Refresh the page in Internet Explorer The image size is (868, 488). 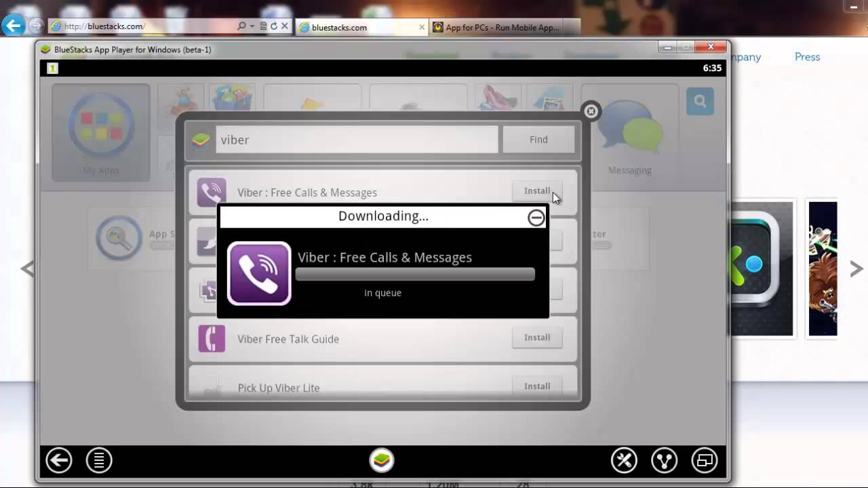point(274,26)
